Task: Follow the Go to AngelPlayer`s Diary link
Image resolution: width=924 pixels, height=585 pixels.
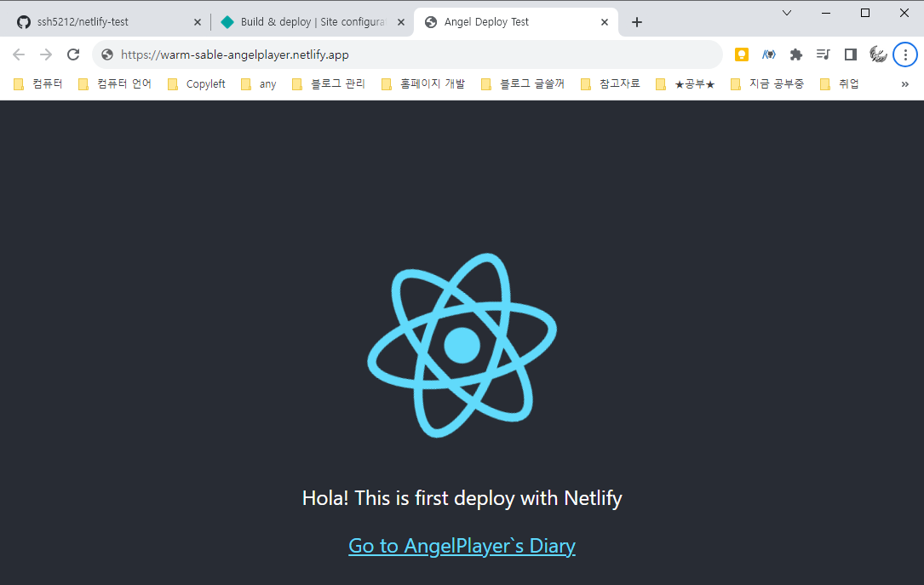Action: 462,546
